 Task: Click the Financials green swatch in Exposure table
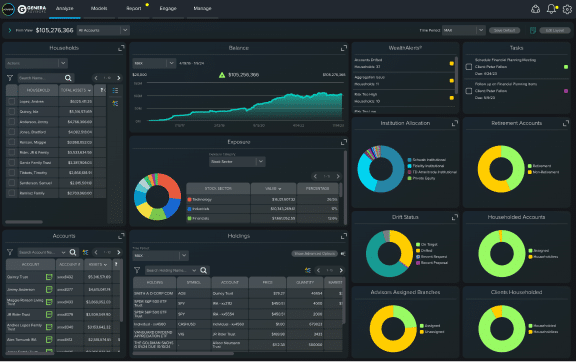(x=190, y=218)
